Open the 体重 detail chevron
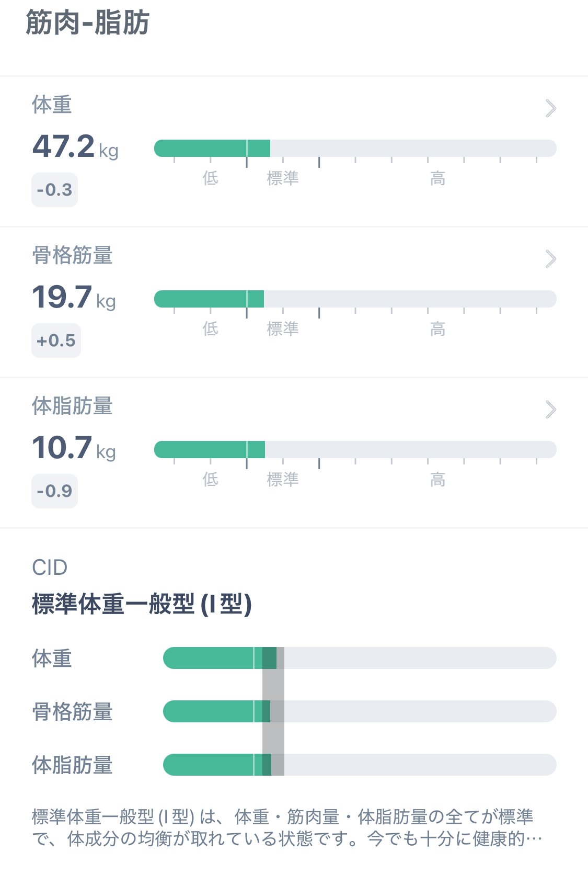 [x=550, y=108]
